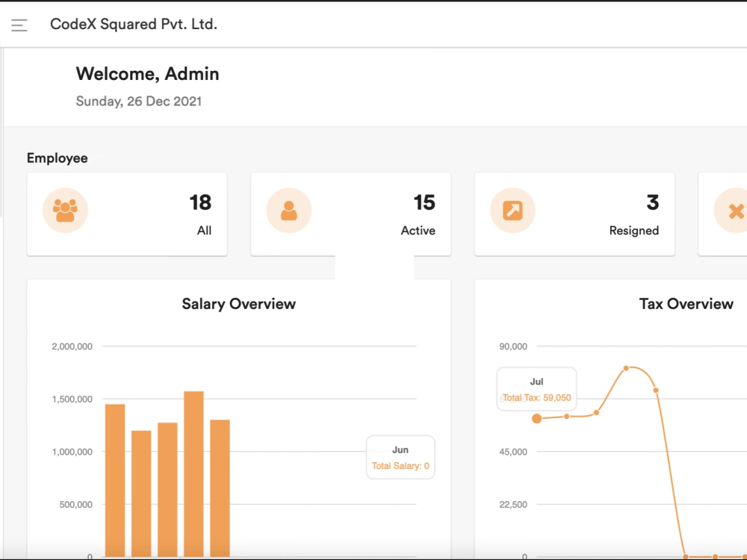Viewport: 747px width, 560px height.
Task: Click the first salary bar
Action: coord(115,480)
